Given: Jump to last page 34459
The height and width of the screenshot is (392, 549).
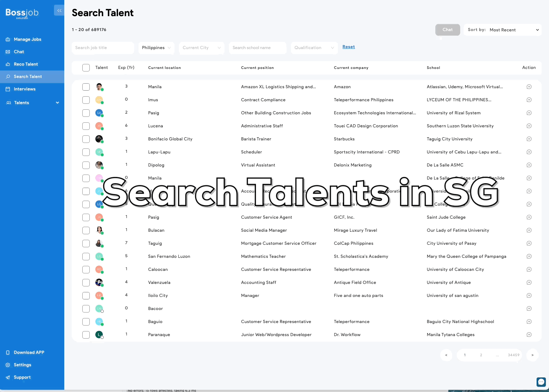Looking at the screenshot, I should click(514, 355).
